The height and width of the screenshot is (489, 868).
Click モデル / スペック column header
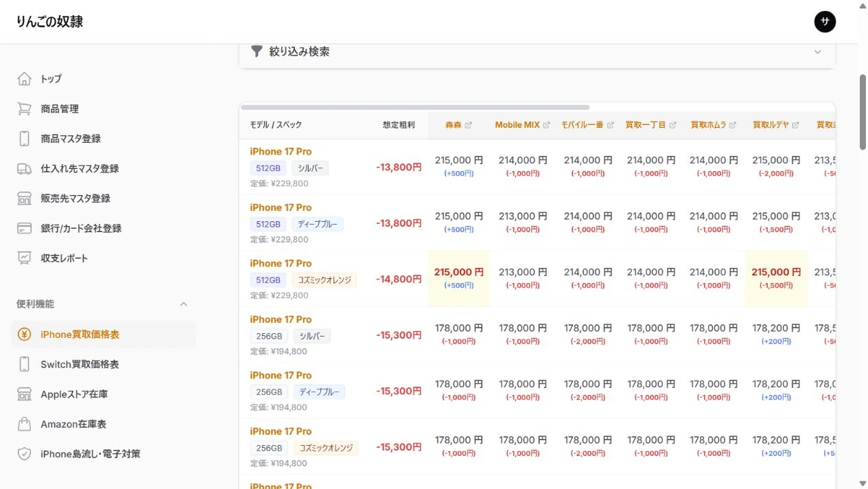coord(276,125)
